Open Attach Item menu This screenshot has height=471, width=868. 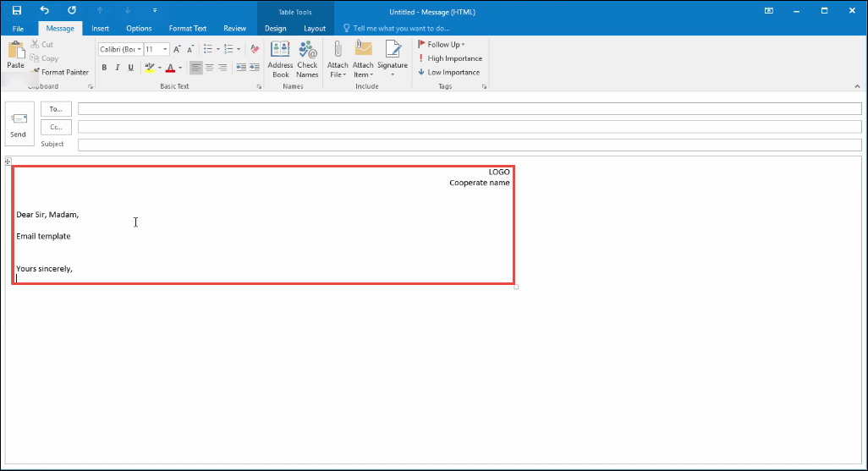click(363, 59)
